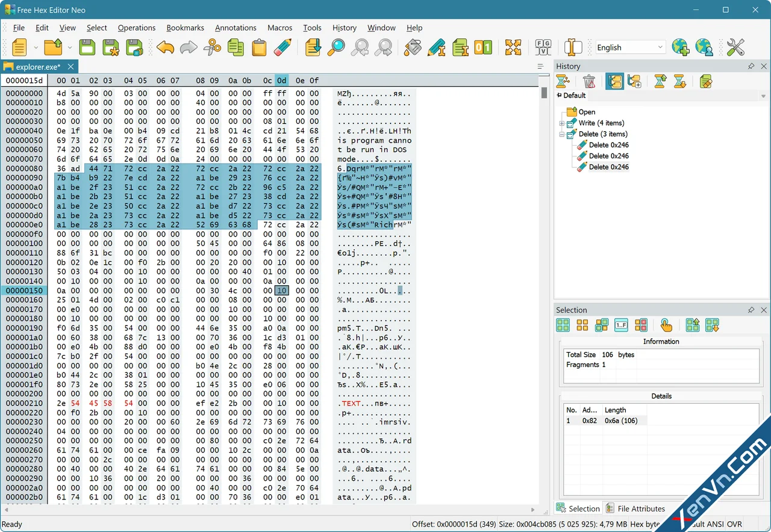Click hourglass with down arrow in History
The width and height of the screenshot is (771, 532).
point(680,81)
